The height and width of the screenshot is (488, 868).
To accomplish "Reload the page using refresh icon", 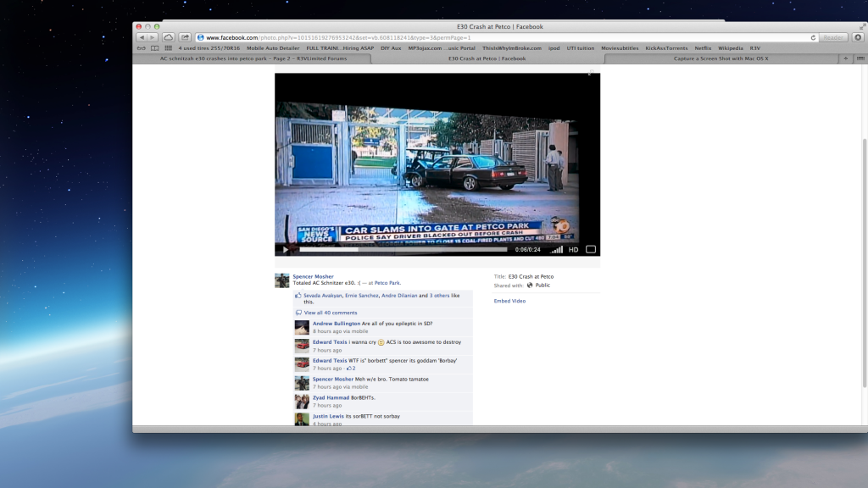I will click(813, 37).
